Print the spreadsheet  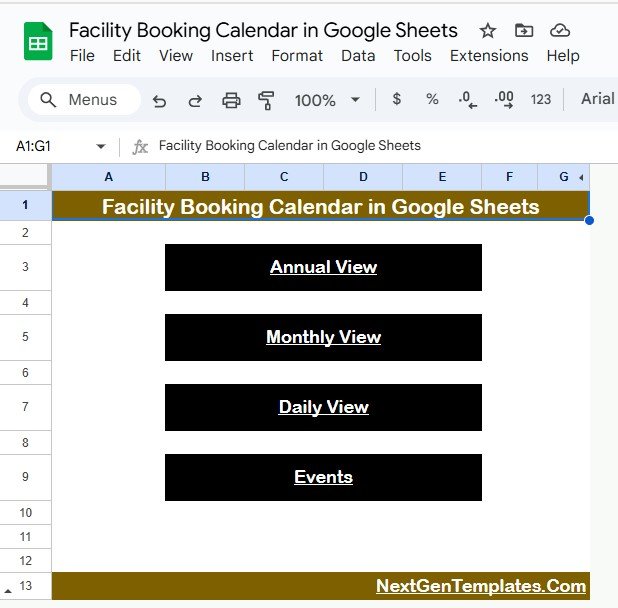tap(231, 100)
